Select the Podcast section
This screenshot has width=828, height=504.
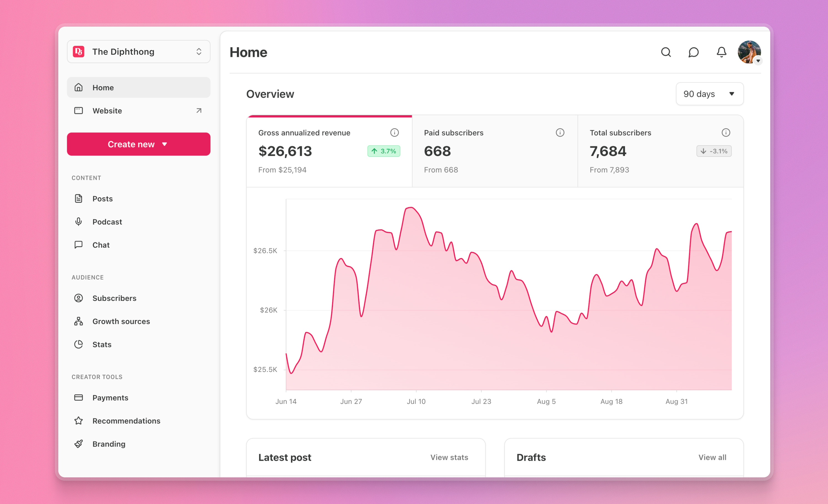107,222
